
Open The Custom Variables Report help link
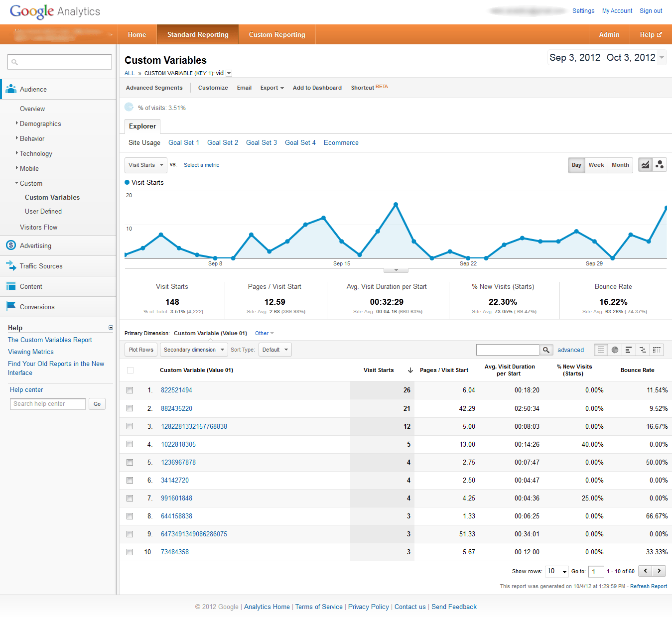coord(50,340)
